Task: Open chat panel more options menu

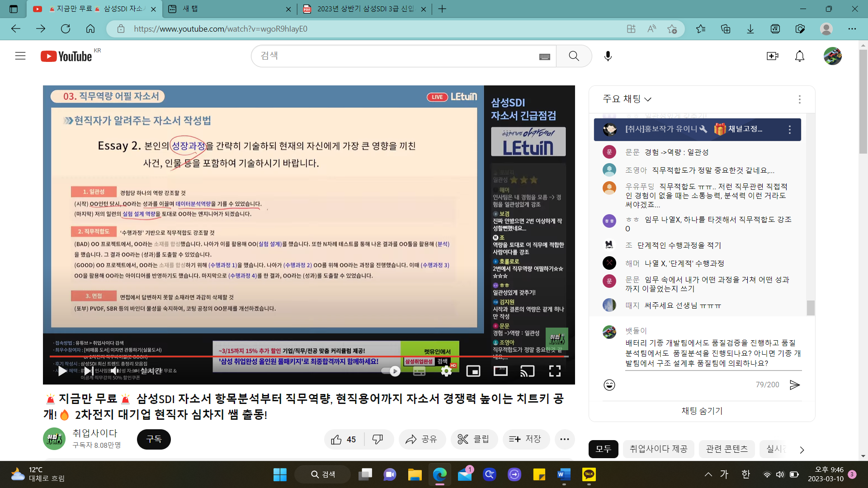Action: tap(799, 99)
